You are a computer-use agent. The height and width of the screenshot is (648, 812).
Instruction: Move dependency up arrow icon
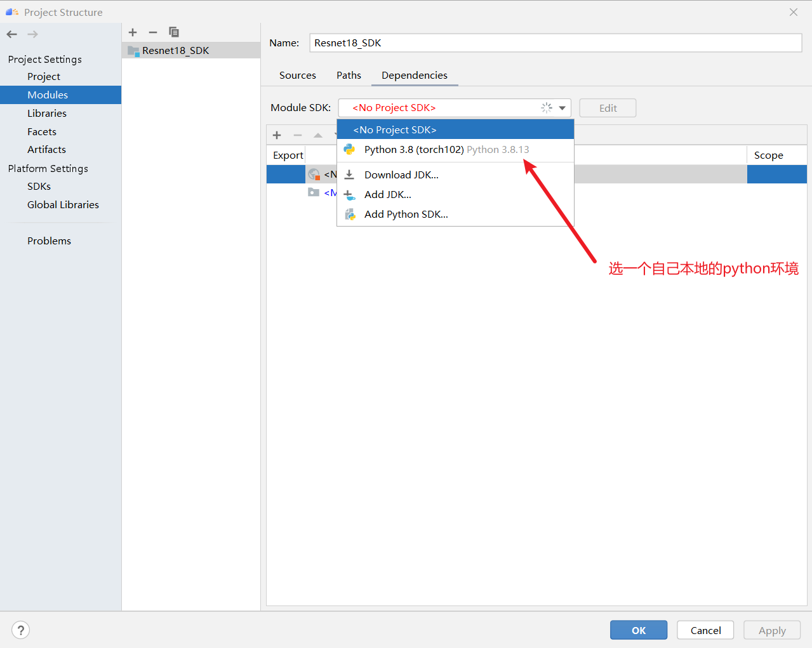click(x=318, y=135)
